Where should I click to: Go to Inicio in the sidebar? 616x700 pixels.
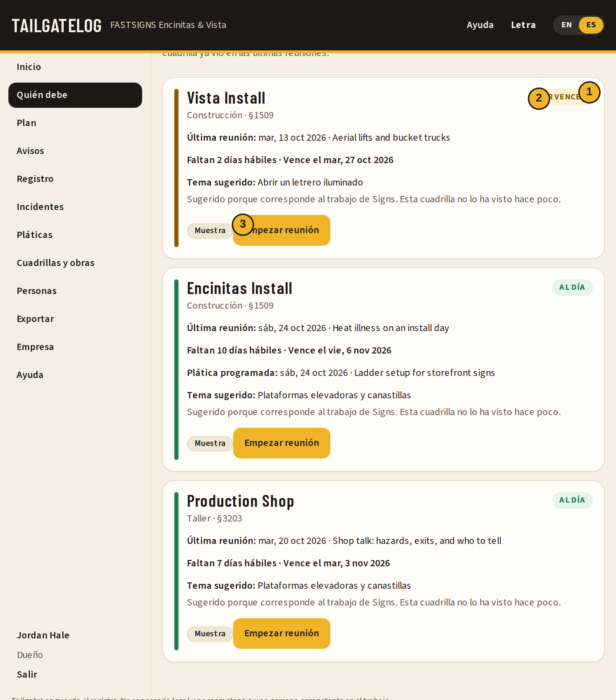[75, 67]
